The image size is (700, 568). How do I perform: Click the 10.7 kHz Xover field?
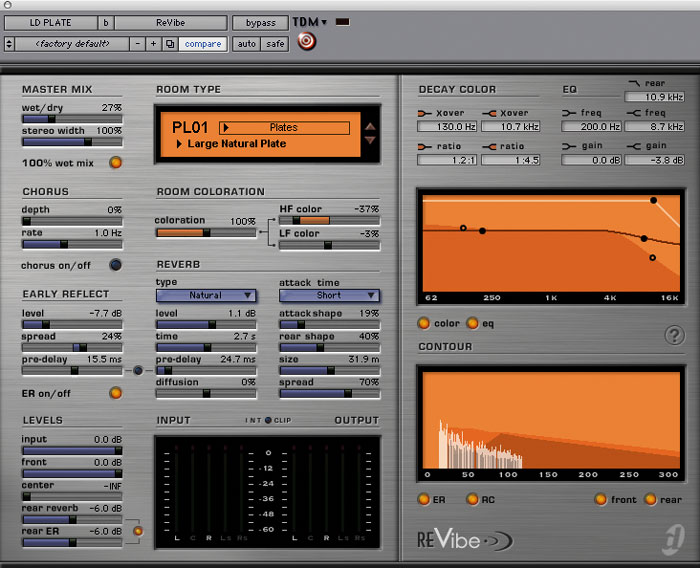tap(511, 126)
